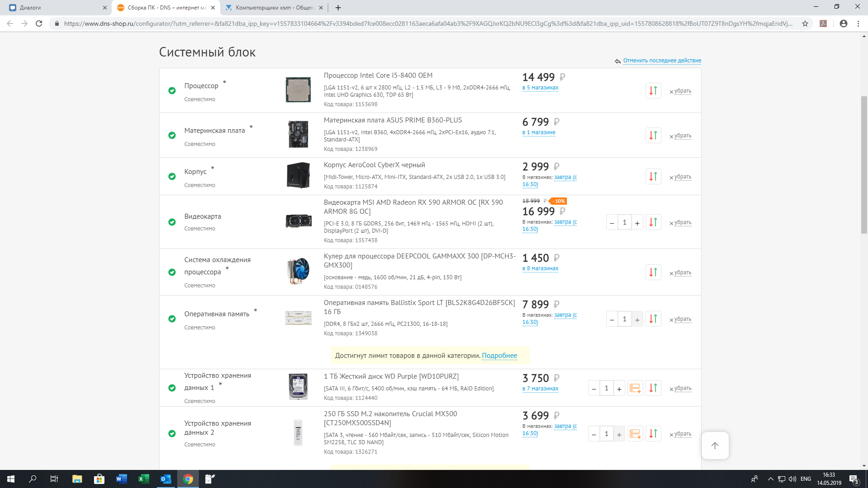868x488 pixels.
Task: Open Excel from the taskbar
Action: 144,479
